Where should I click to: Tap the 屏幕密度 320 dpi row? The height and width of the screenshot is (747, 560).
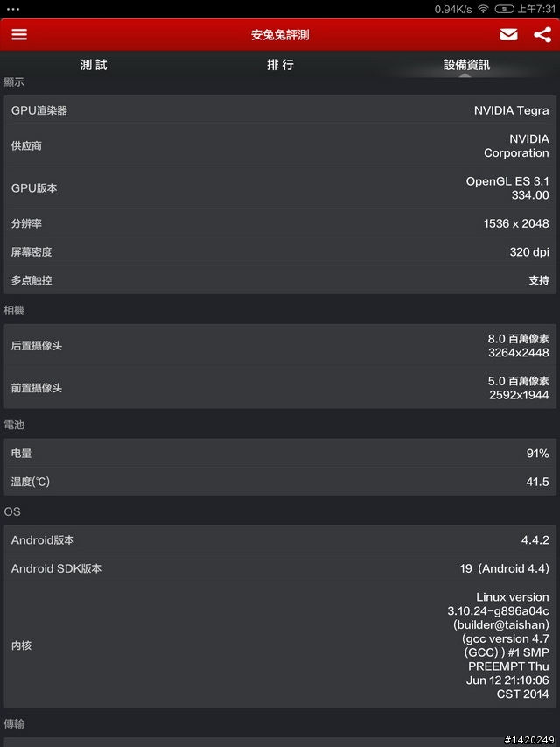(x=280, y=251)
